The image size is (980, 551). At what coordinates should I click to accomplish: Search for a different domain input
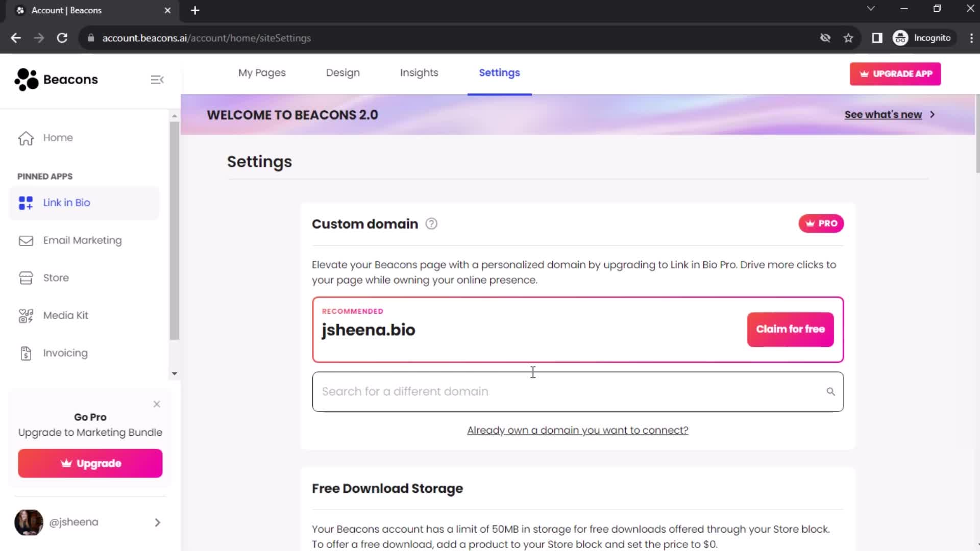pyautogui.click(x=577, y=391)
